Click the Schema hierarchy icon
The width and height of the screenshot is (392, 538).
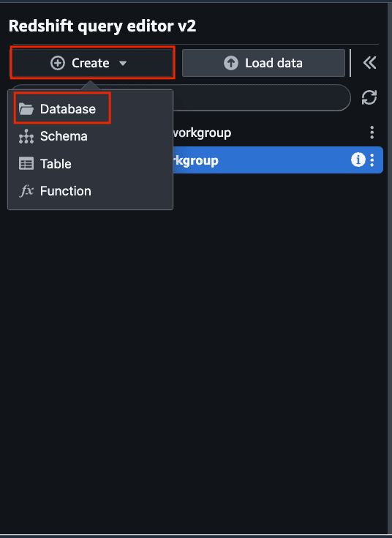click(x=26, y=136)
